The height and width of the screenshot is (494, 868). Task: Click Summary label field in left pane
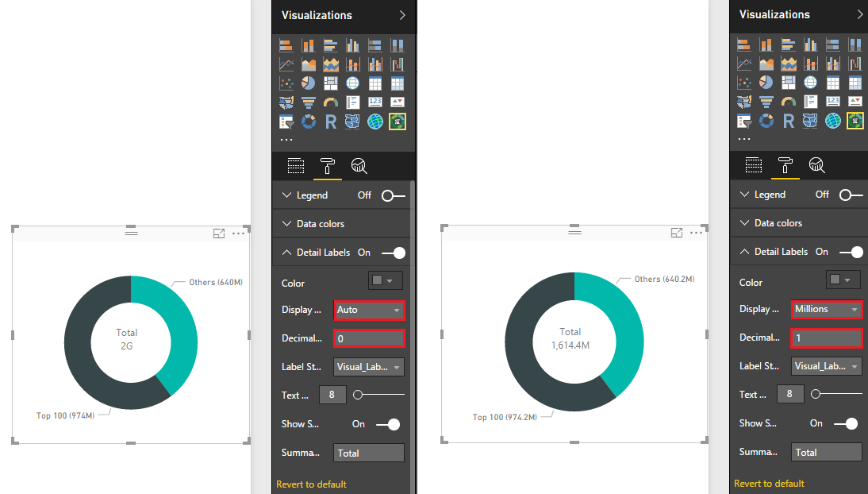pyautogui.click(x=369, y=453)
